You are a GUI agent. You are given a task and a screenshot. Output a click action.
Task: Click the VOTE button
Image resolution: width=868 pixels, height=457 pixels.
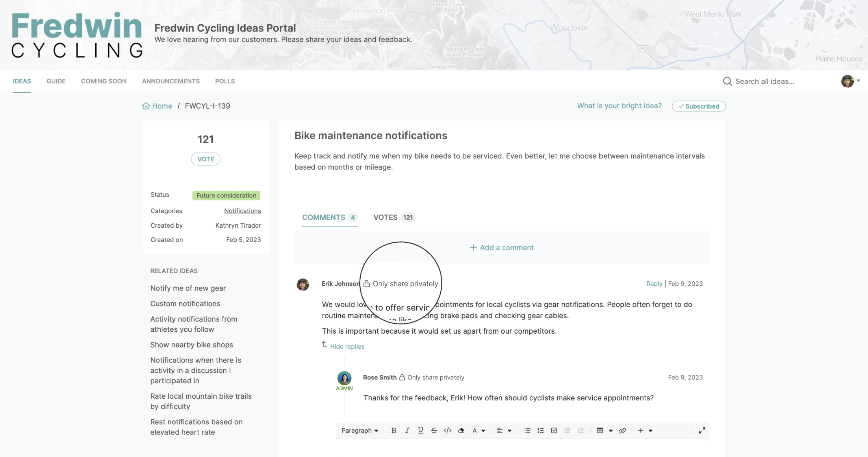point(206,159)
